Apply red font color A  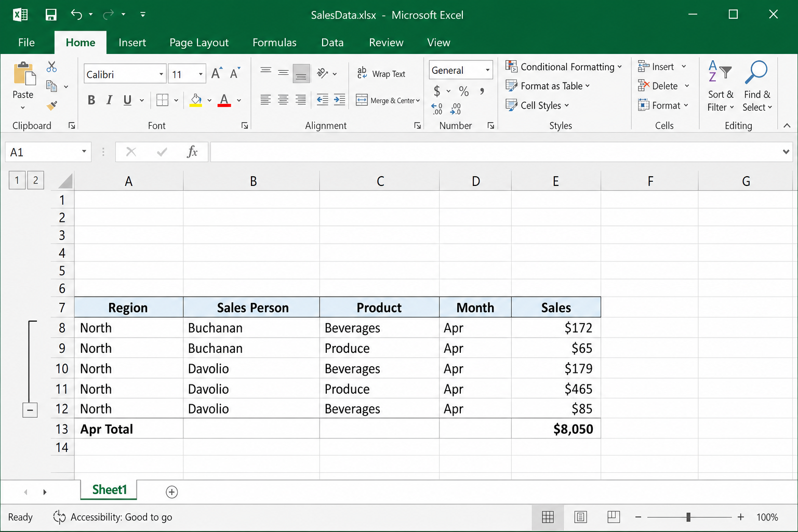tap(224, 100)
